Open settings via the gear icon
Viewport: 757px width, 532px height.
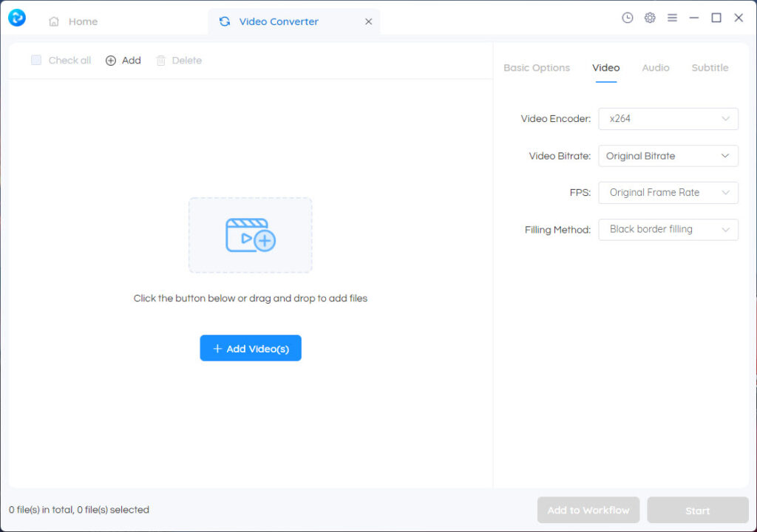650,18
